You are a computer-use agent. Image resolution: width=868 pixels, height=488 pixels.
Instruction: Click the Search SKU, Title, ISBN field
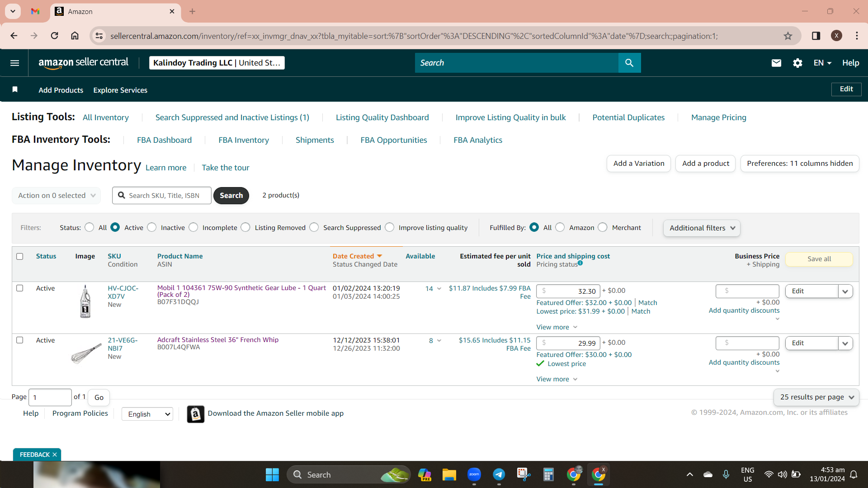pos(162,195)
